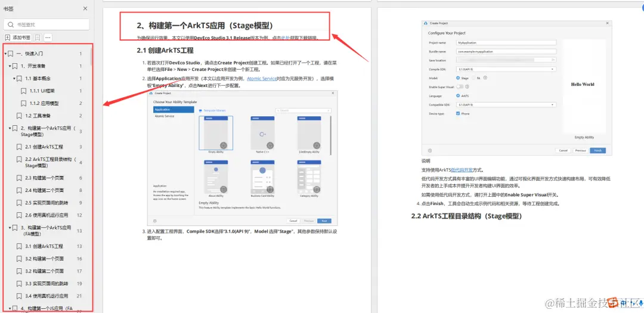
Task: Click the add-bookmark plus icon
Action: (x=7, y=38)
